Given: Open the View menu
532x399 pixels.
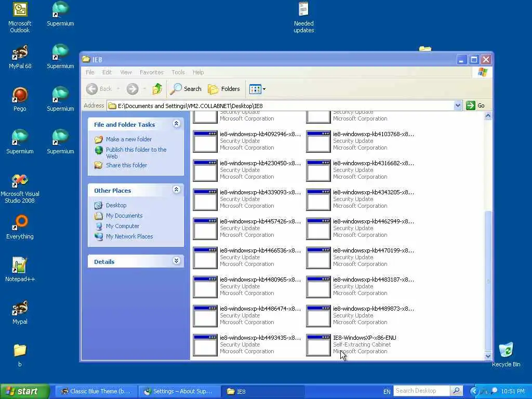Looking at the screenshot, I should click(x=126, y=72).
